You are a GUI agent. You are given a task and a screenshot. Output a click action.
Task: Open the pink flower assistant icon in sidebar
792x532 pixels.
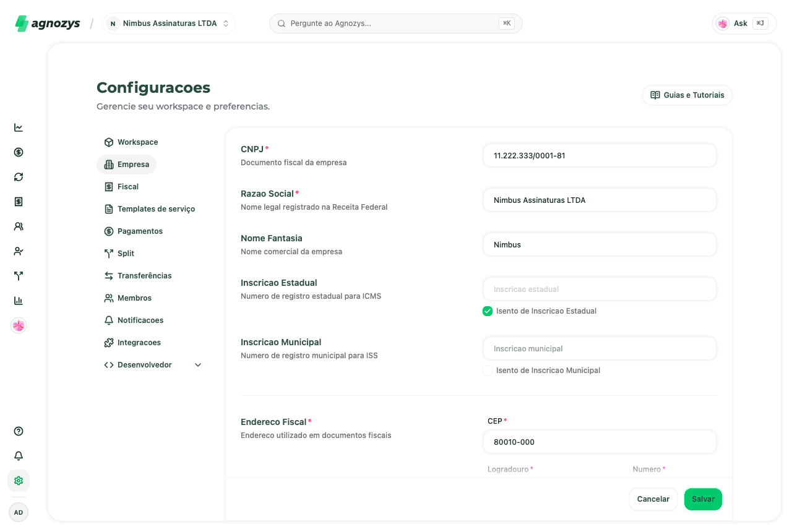[19, 325]
